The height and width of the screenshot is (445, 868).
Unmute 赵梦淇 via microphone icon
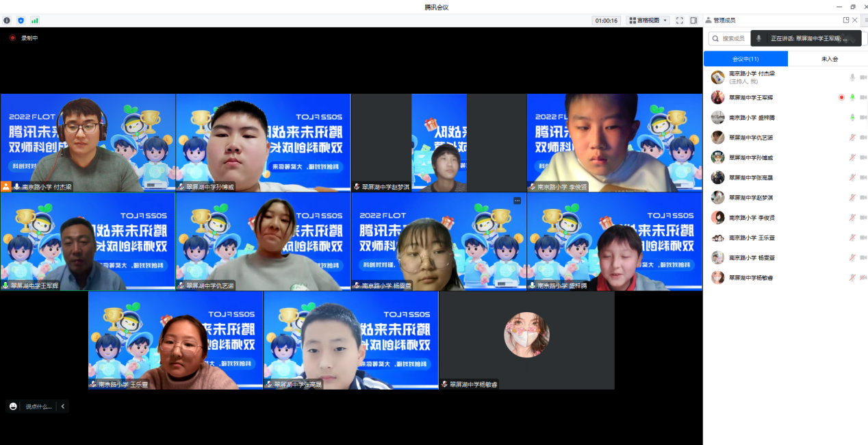[x=852, y=198]
